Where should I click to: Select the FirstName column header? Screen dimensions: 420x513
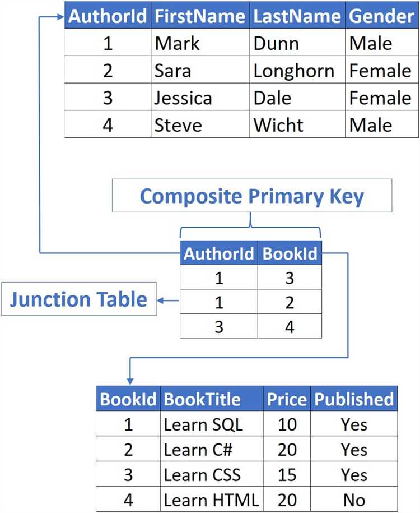point(200,16)
